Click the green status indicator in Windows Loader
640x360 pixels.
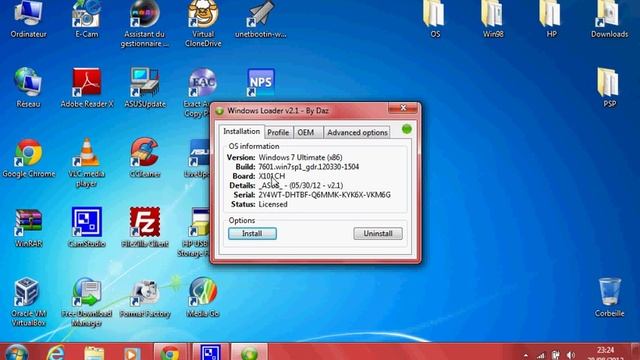point(407,129)
